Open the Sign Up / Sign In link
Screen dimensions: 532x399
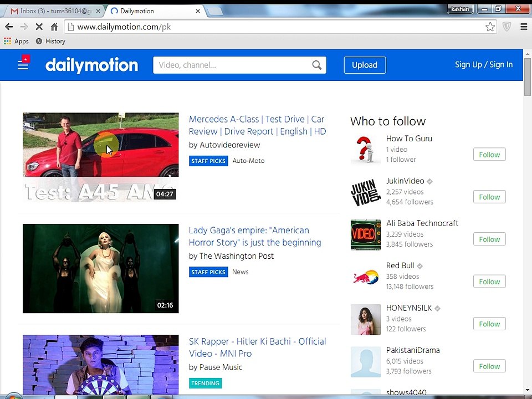484,64
